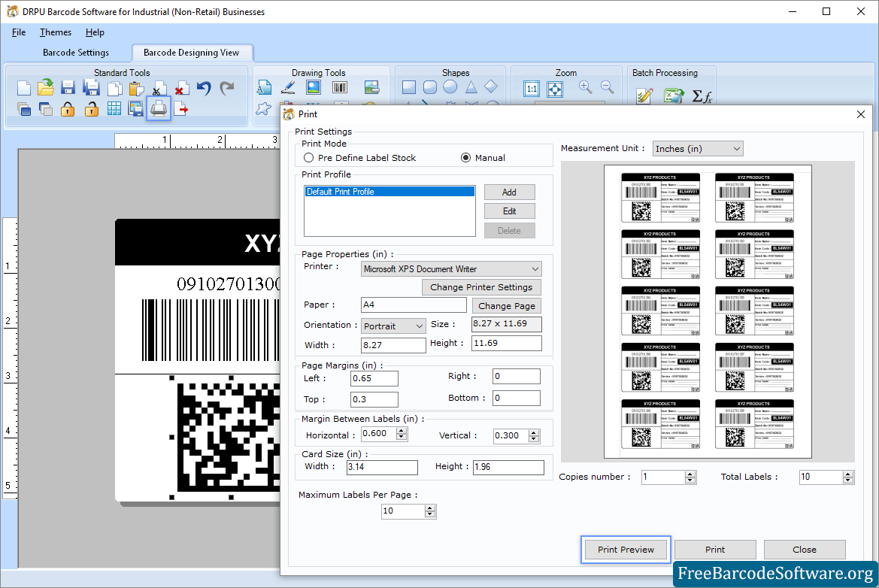Click the Copy icon in Standard Tools
879x588 pixels.
tap(114, 88)
